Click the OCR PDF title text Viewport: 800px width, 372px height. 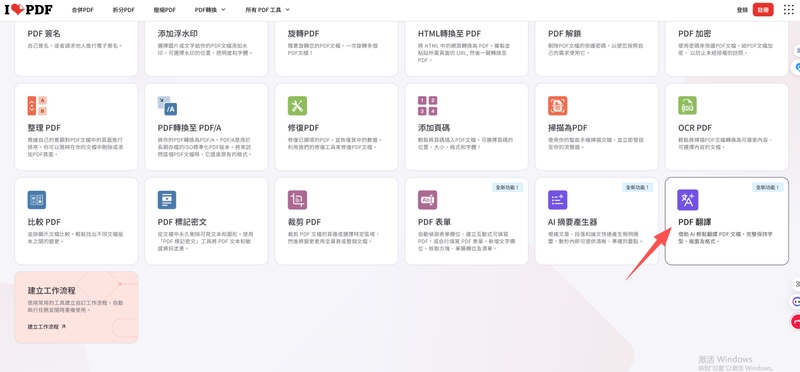tap(695, 128)
